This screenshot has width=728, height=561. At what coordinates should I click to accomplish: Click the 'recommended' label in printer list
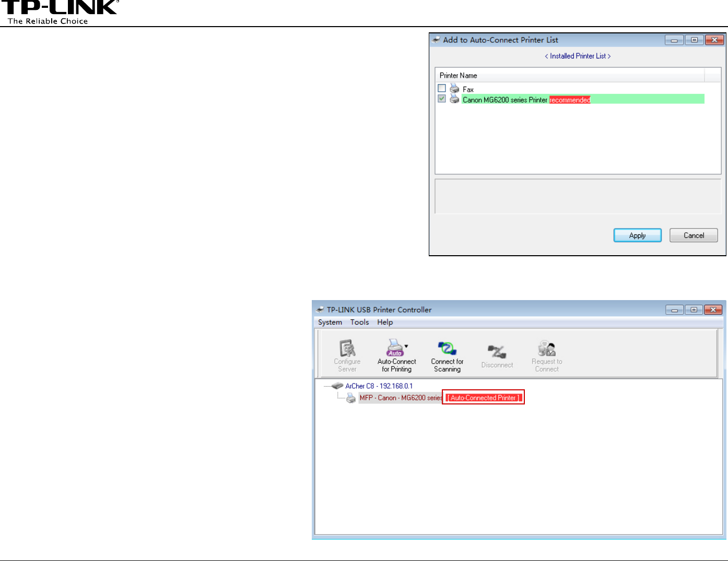[x=570, y=100]
